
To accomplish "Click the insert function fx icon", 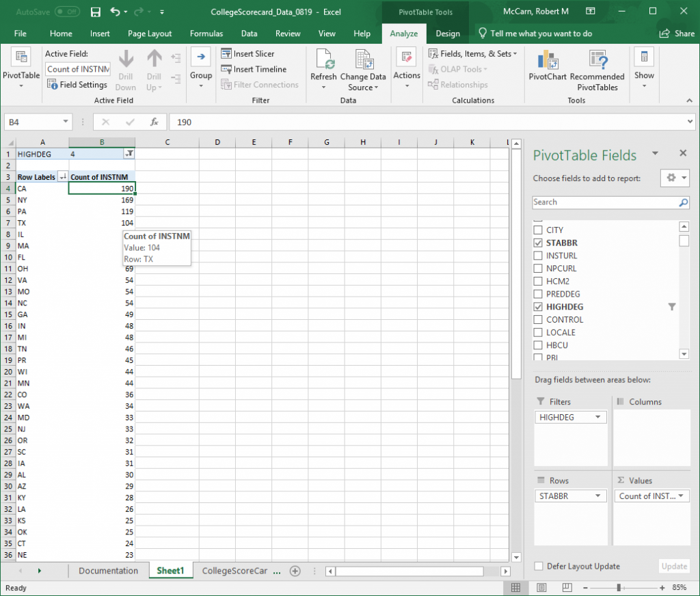I will [x=154, y=122].
